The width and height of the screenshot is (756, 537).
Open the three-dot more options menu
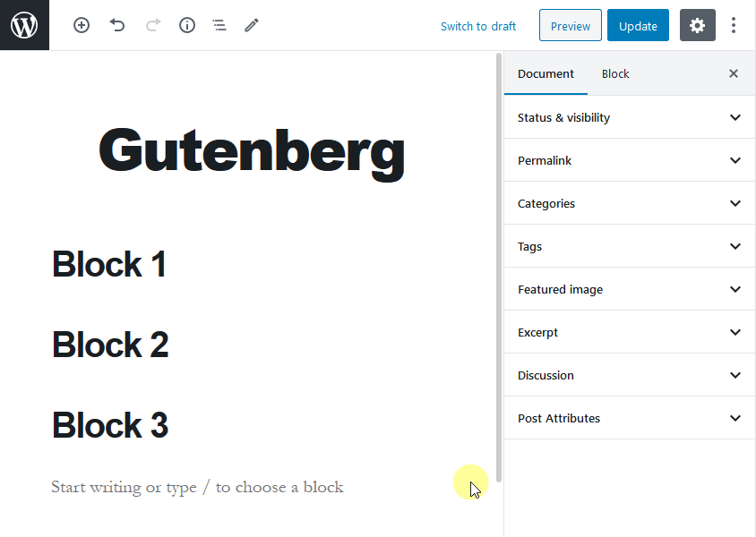click(x=734, y=26)
